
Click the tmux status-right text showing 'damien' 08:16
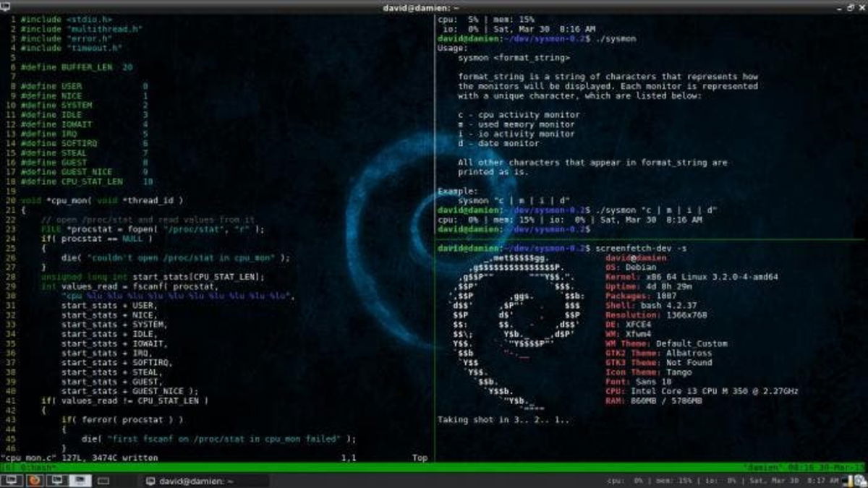point(804,468)
